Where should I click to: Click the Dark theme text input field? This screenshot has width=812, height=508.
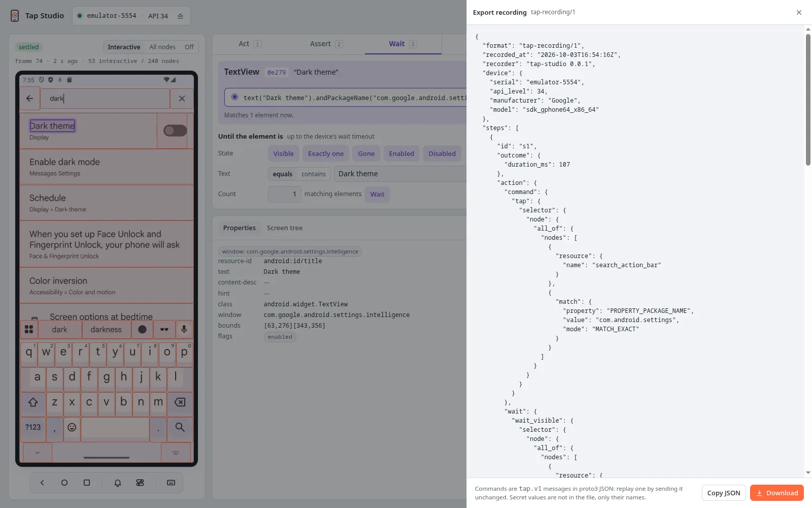tap(400, 174)
